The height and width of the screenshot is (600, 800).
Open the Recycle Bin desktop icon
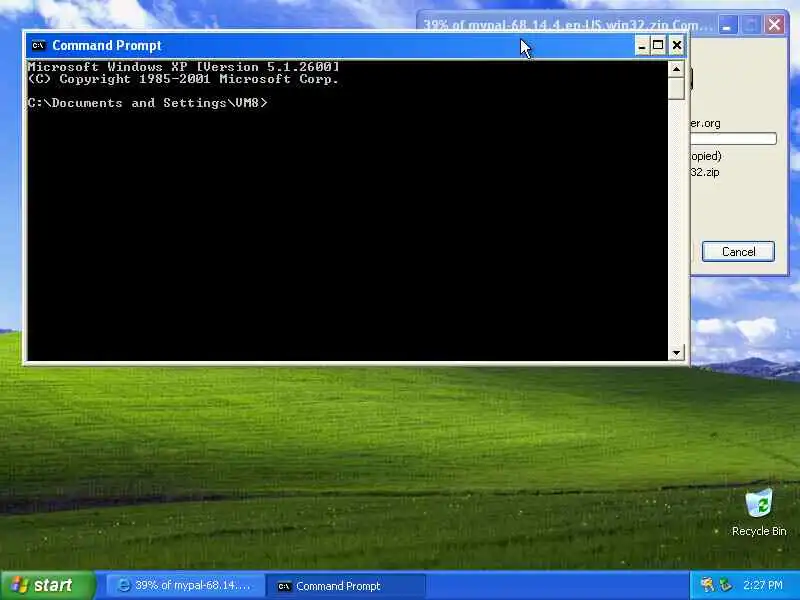[x=759, y=512]
